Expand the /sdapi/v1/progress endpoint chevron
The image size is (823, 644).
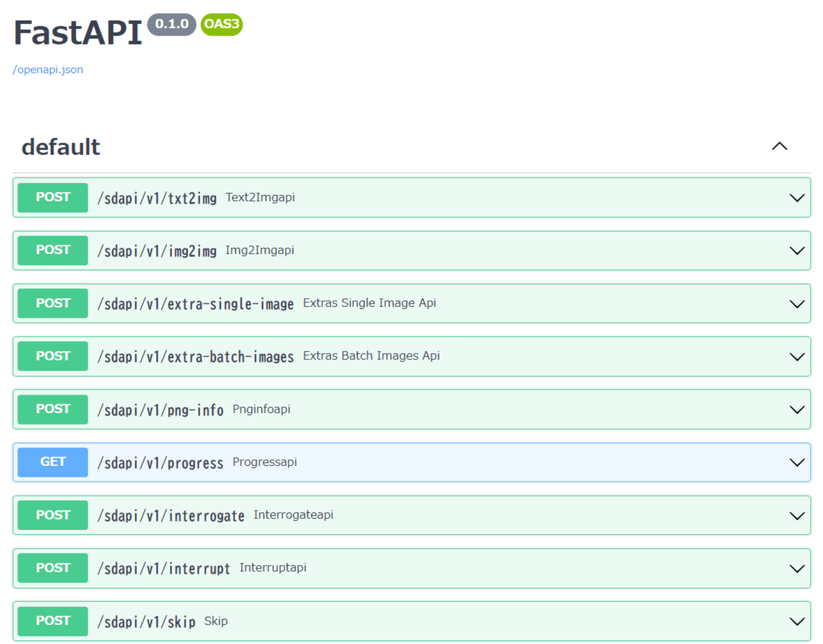coord(797,462)
